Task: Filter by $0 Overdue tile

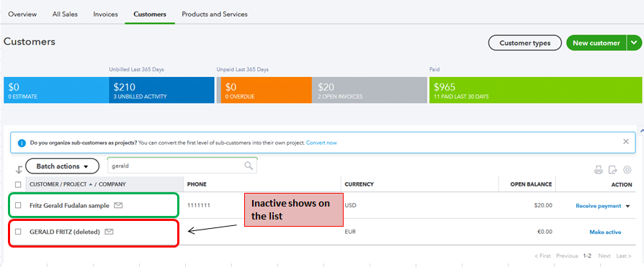Action: (267, 90)
